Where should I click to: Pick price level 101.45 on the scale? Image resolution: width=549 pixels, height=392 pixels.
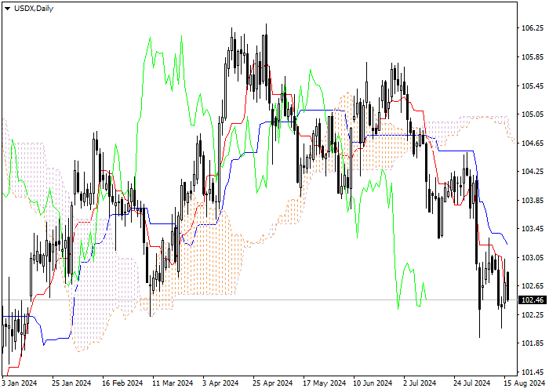point(533,372)
